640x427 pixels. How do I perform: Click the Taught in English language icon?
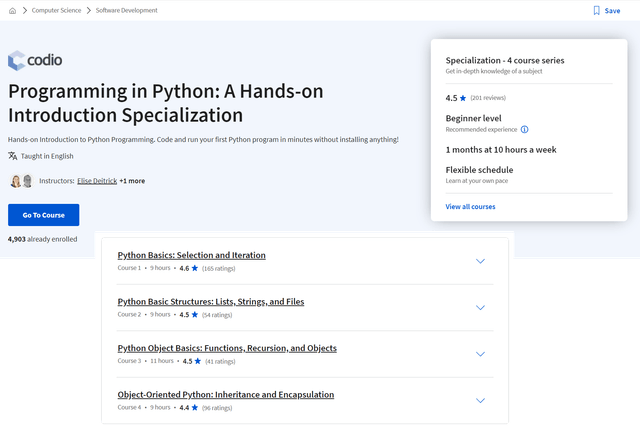tap(13, 156)
